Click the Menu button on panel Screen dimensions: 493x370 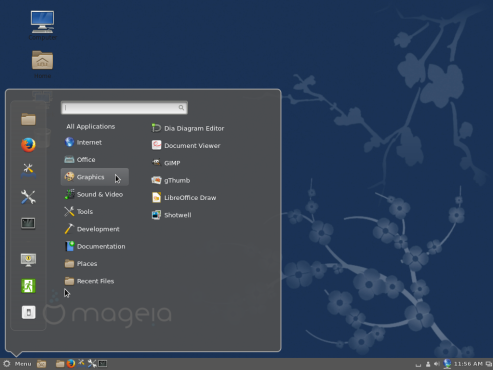17,364
